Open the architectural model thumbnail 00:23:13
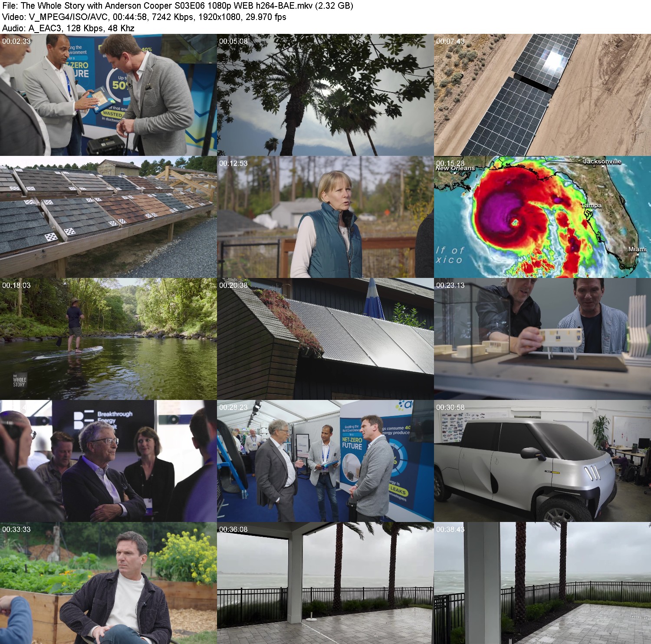651x644 pixels. pos(542,339)
